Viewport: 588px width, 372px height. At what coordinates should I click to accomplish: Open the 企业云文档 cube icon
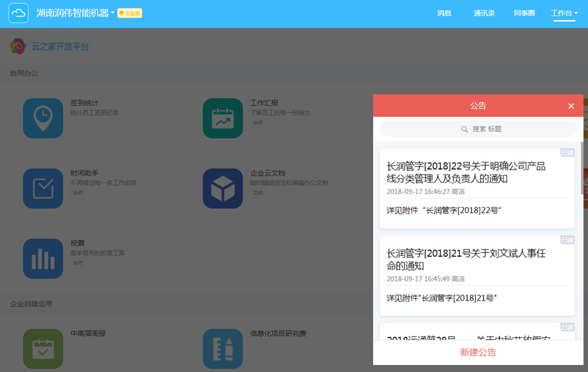(223, 189)
